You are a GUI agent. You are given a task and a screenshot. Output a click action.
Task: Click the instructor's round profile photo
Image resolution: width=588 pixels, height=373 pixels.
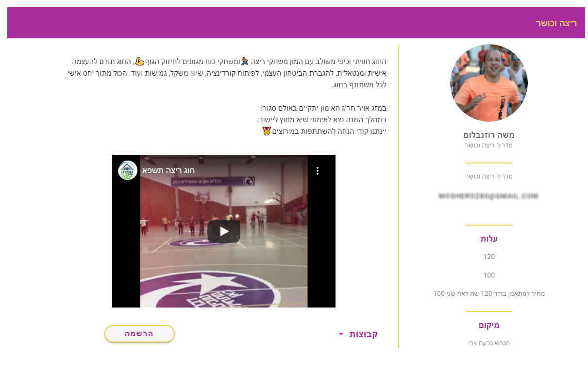(488, 83)
